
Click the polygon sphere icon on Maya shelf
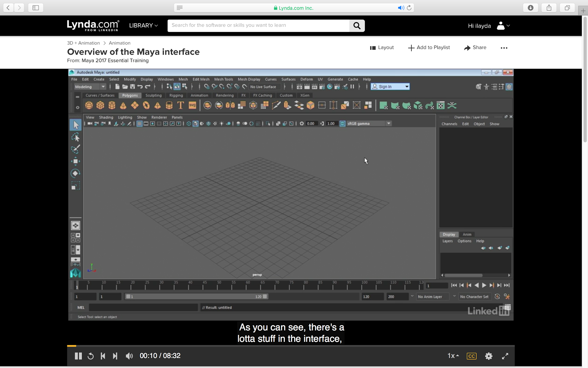(89, 106)
